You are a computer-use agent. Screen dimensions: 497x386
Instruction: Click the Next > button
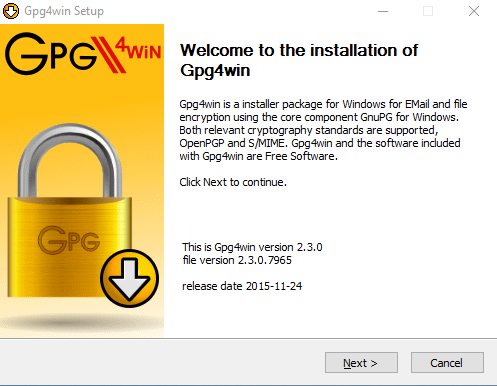tap(361, 362)
